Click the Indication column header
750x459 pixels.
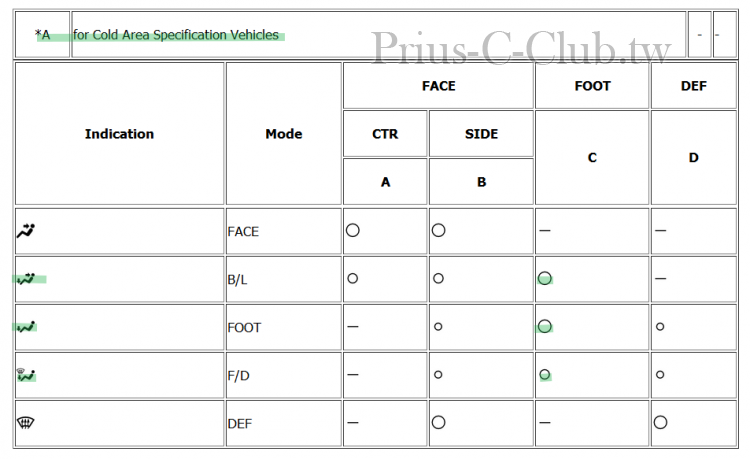[120, 134]
